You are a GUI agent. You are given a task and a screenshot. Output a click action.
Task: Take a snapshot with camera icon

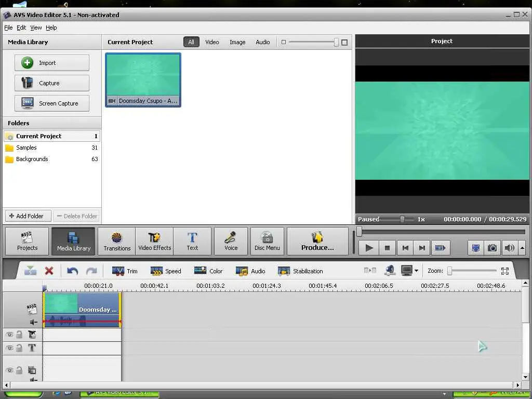point(493,248)
